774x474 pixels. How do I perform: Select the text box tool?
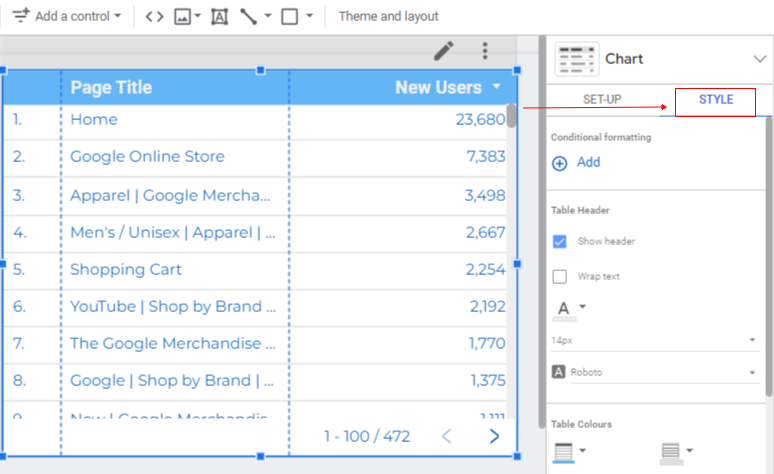(x=220, y=17)
